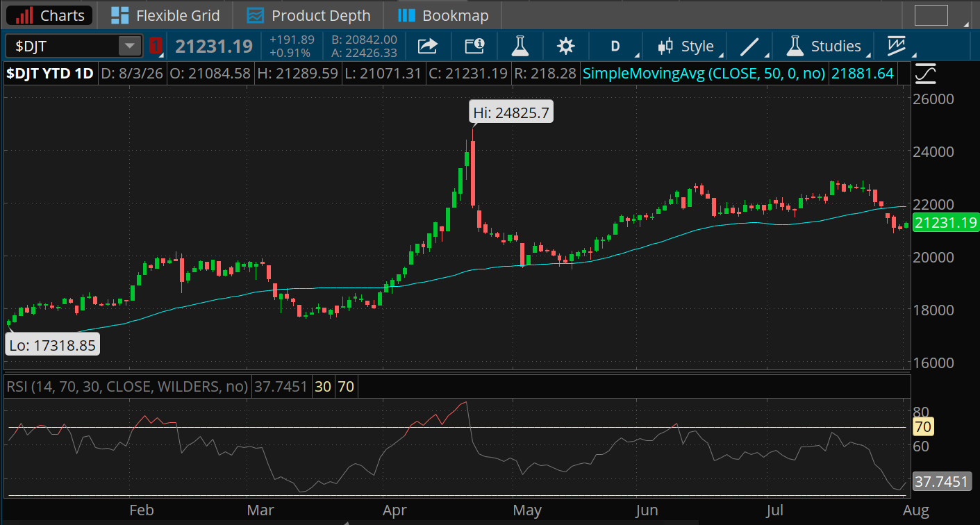Image resolution: width=980 pixels, height=525 pixels.
Task: Click the flask icon left of the gear
Action: click(520, 47)
